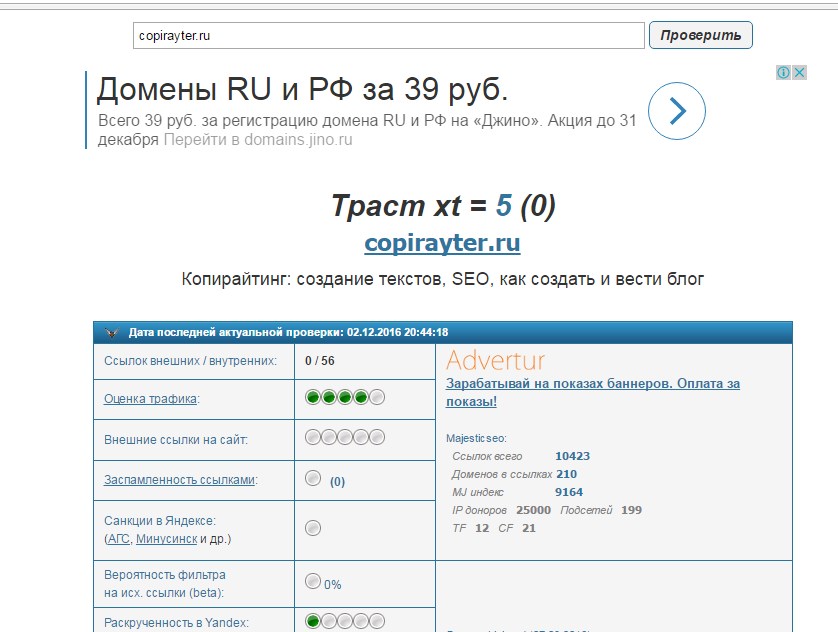
Task: Click the ad info 'i' icon
Action: point(784,72)
